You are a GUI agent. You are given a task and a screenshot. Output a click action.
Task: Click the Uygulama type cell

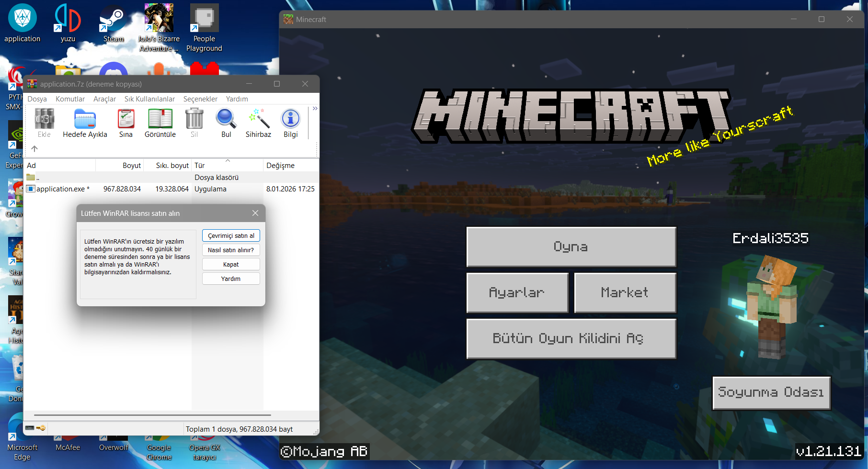point(210,189)
